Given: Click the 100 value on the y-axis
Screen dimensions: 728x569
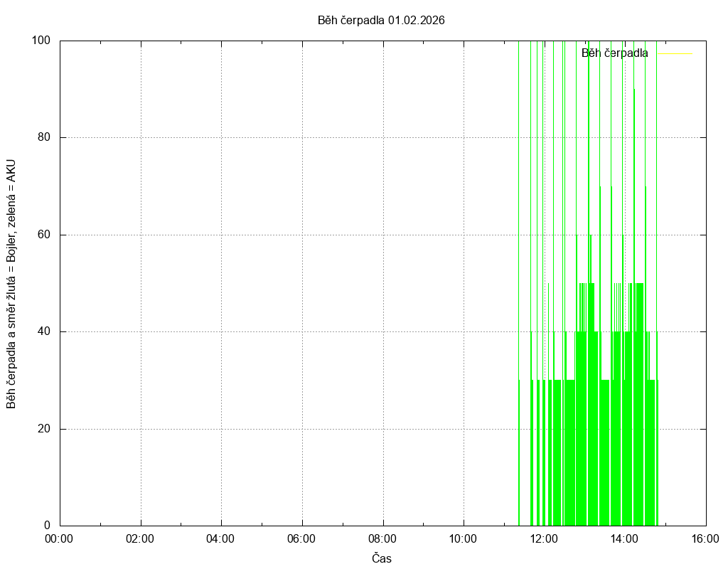Looking at the screenshot, I should (41, 41).
